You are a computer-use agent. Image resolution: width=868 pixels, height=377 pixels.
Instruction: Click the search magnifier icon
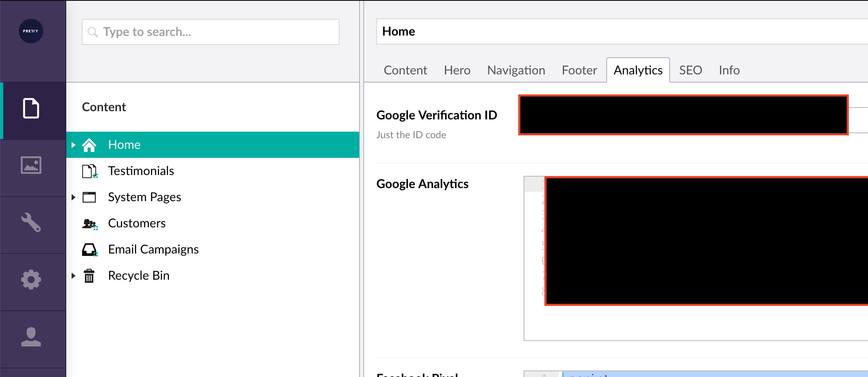tap(93, 32)
